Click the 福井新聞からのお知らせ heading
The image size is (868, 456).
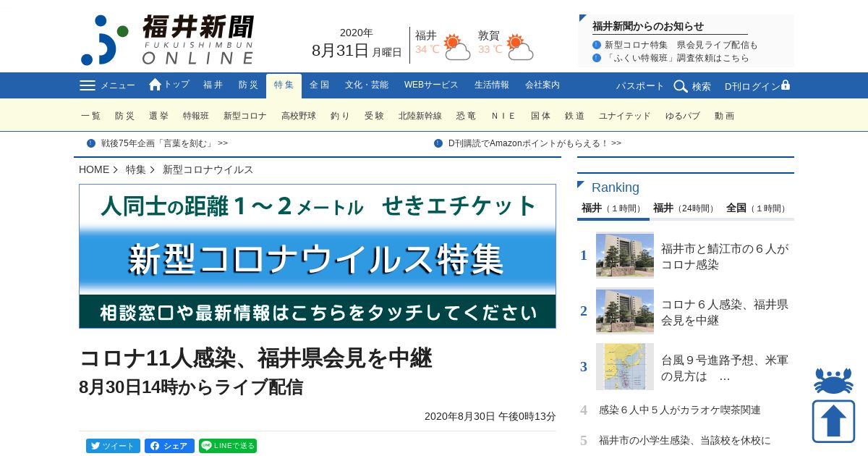pyautogui.click(x=648, y=26)
